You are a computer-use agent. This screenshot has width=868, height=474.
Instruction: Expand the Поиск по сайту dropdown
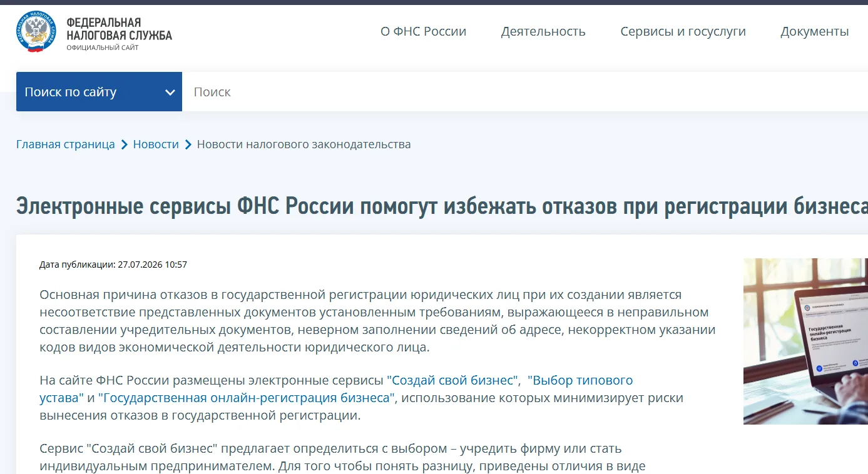99,92
